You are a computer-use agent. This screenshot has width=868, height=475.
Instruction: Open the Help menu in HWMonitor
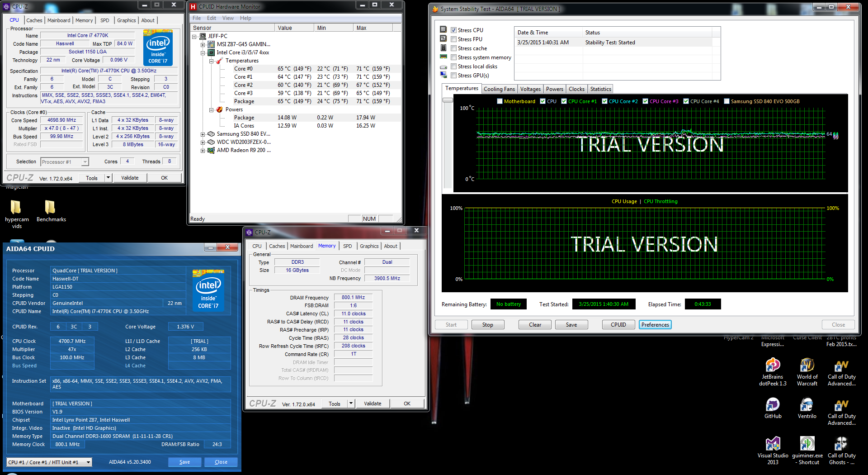pos(245,18)
